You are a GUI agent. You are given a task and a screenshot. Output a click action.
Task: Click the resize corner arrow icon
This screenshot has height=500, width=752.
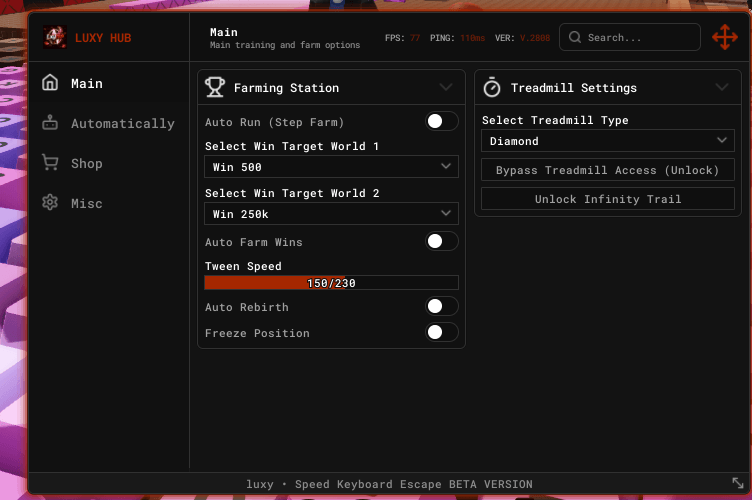pos(738,483)
